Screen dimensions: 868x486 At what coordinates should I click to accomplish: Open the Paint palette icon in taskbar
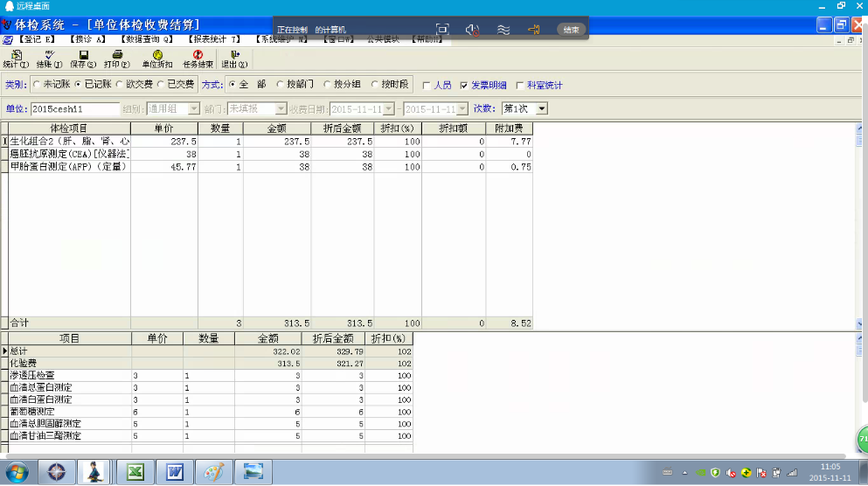213,472
